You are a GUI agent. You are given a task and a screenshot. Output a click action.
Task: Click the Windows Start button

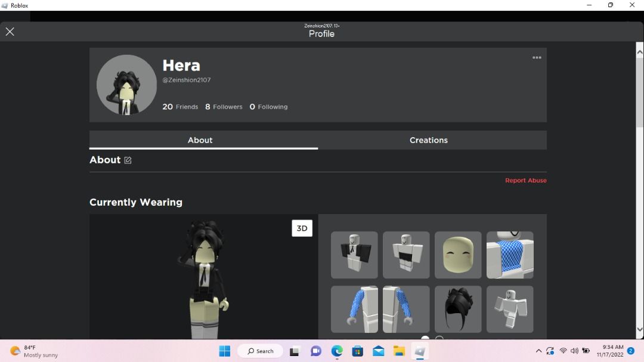pyautogui.click(x=225, y=351)
